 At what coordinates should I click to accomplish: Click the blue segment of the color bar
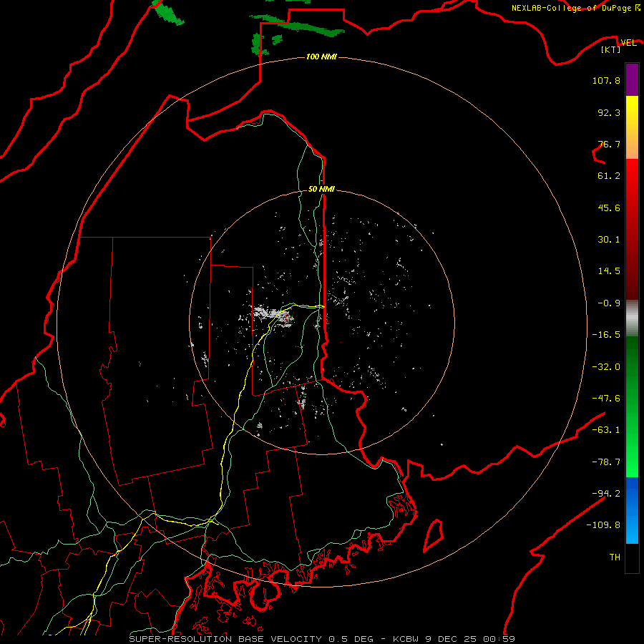pos(632,510)
